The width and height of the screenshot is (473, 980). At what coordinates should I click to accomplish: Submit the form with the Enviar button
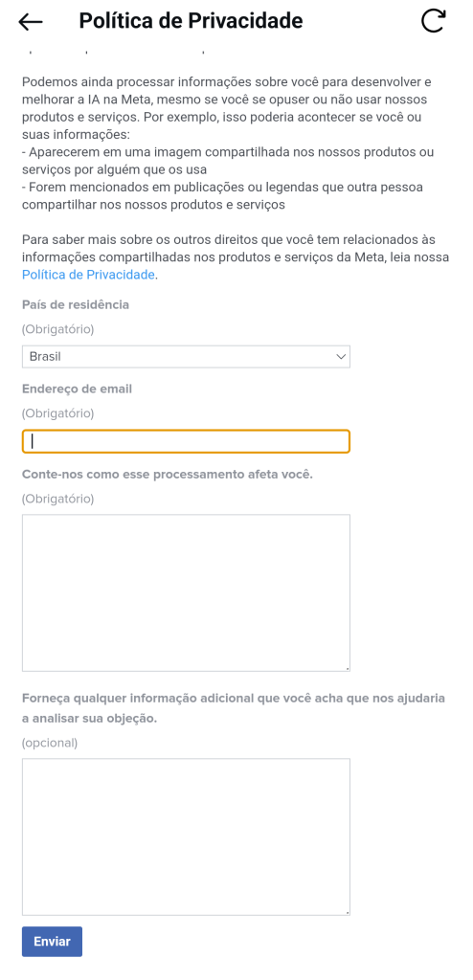tap(52, 942)
